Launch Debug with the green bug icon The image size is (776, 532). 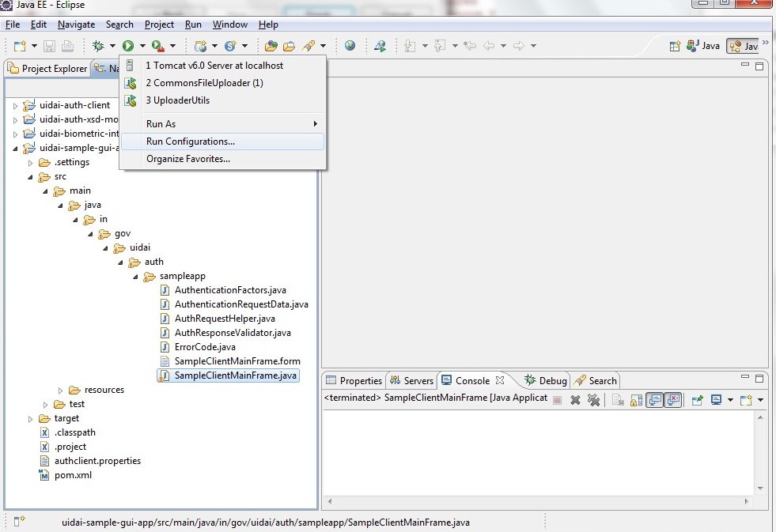(99, 46)
